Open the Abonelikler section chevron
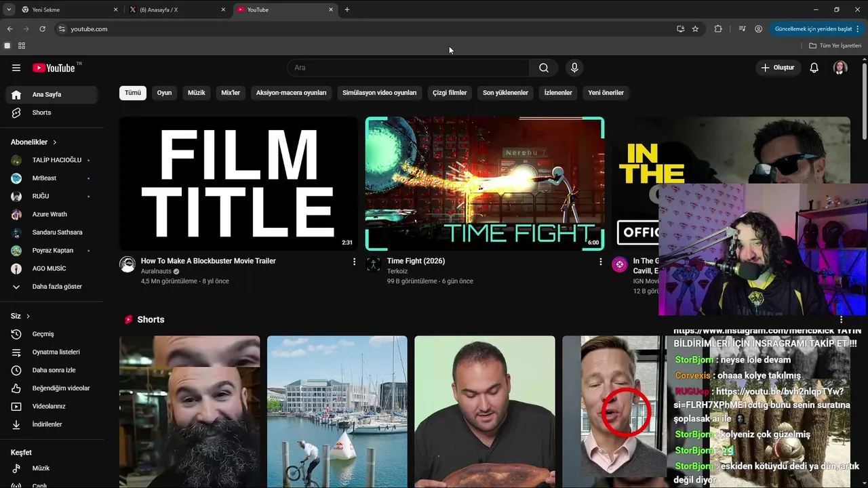The image size is (868, 488). coord(55,142)
